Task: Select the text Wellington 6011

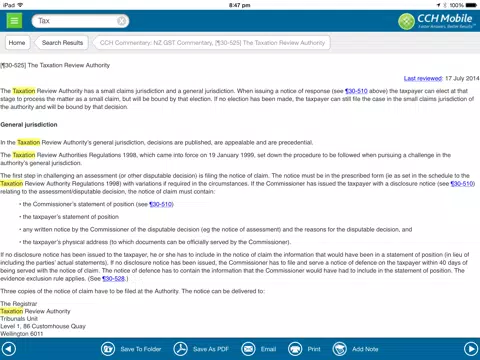Action: (x=22, y=334)
